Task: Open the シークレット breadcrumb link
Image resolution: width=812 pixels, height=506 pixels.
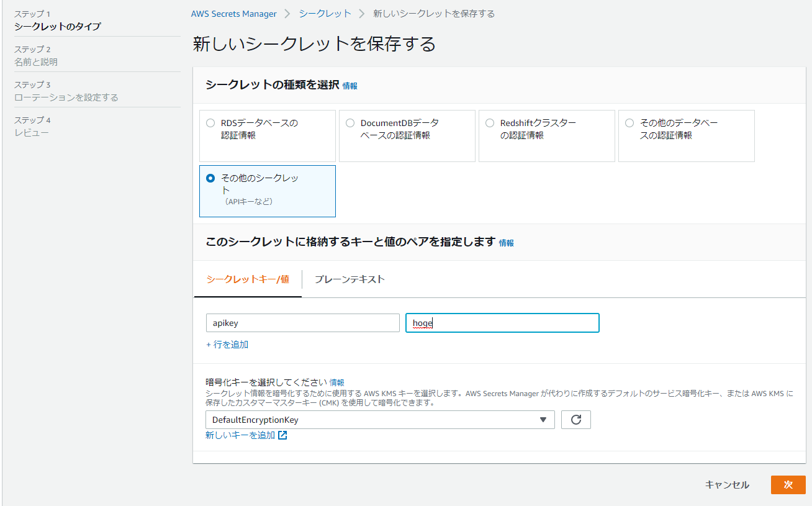Action: point(325,13)
